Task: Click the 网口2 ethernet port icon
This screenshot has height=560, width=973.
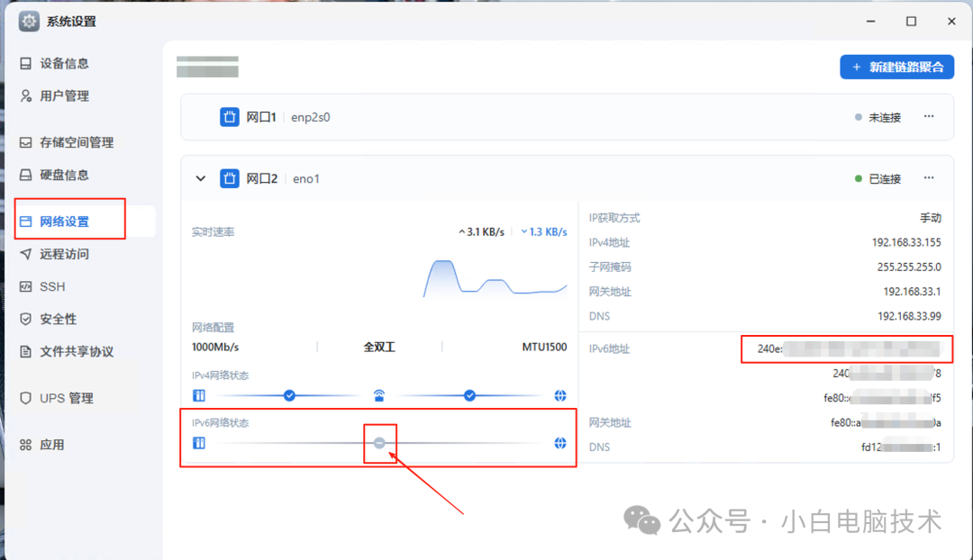Action: [x=230, y=178]
